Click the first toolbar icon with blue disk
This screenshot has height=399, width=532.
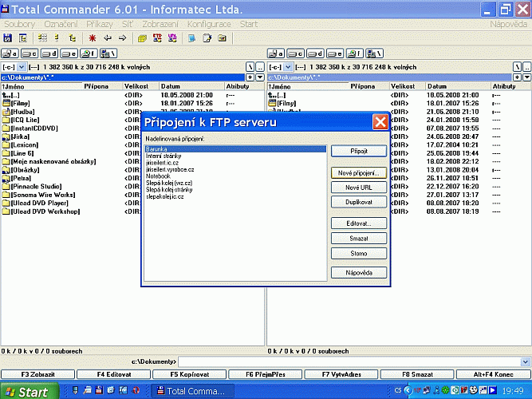point(8,38)
